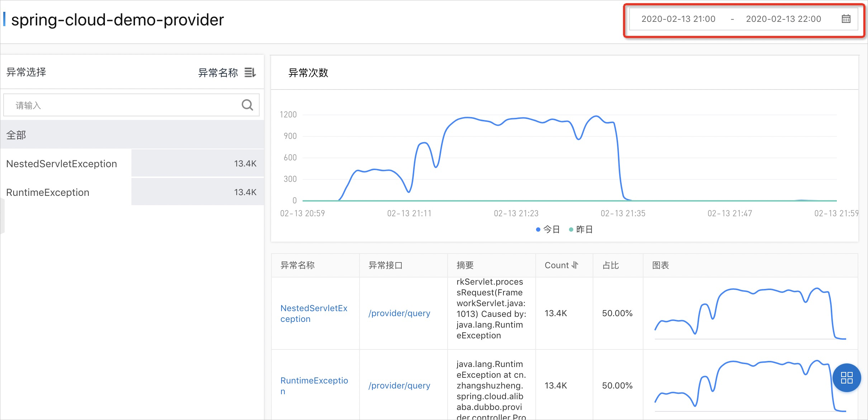Click 50.00% in RuntimeException table row
Screen dimensions: 868x420
pos(617,386)
